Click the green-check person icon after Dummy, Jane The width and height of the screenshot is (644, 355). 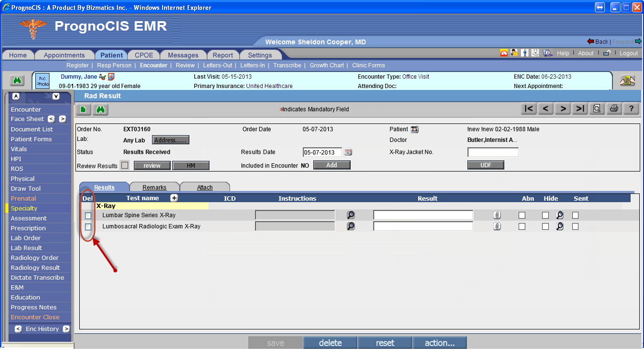point(102,77)
